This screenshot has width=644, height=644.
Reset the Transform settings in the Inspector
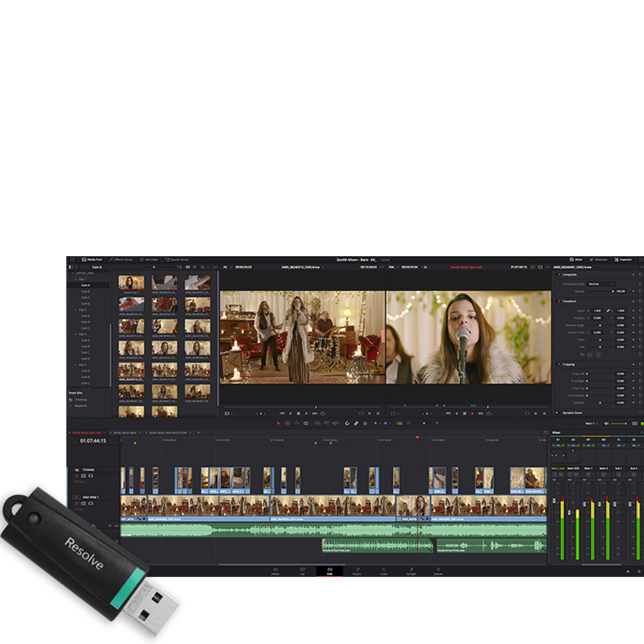point(640,301)
